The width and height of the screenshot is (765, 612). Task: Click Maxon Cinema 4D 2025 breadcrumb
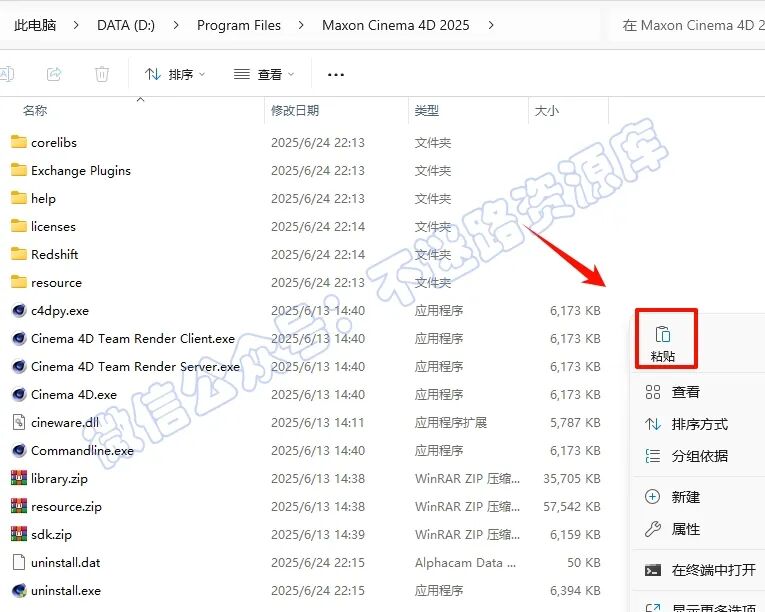[x=396, y=25]
